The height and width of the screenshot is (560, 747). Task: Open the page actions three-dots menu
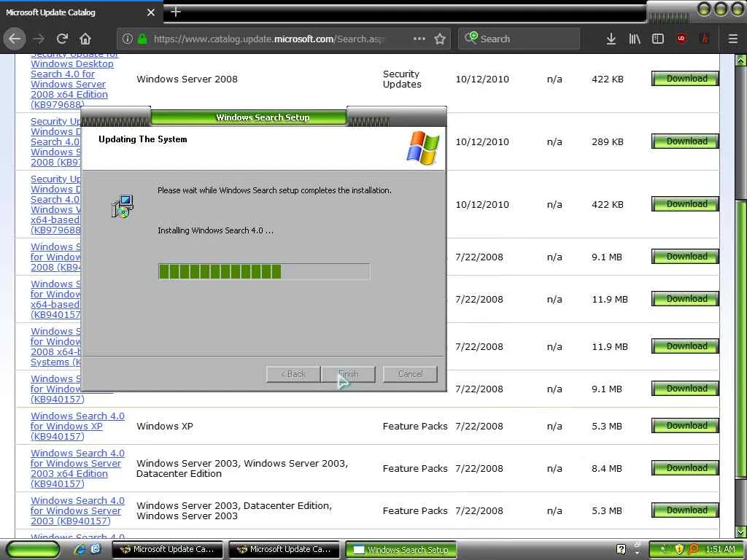(419, 39)
